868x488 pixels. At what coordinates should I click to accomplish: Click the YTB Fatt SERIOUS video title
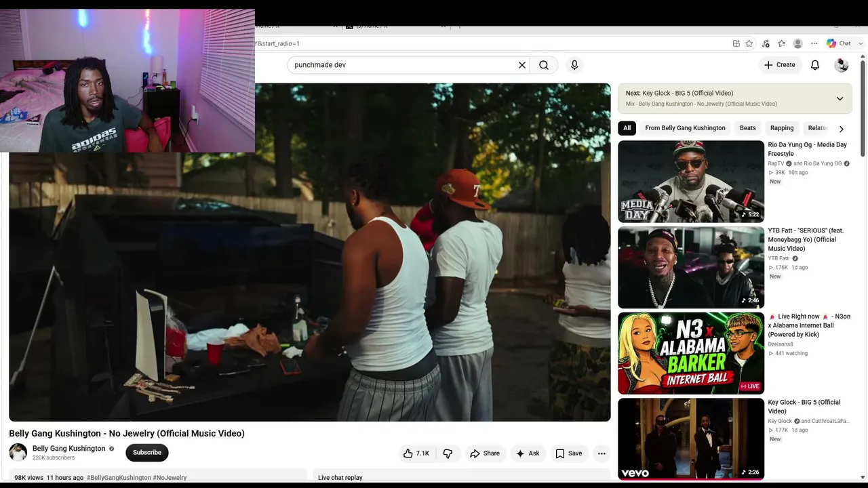coord(806,240)
